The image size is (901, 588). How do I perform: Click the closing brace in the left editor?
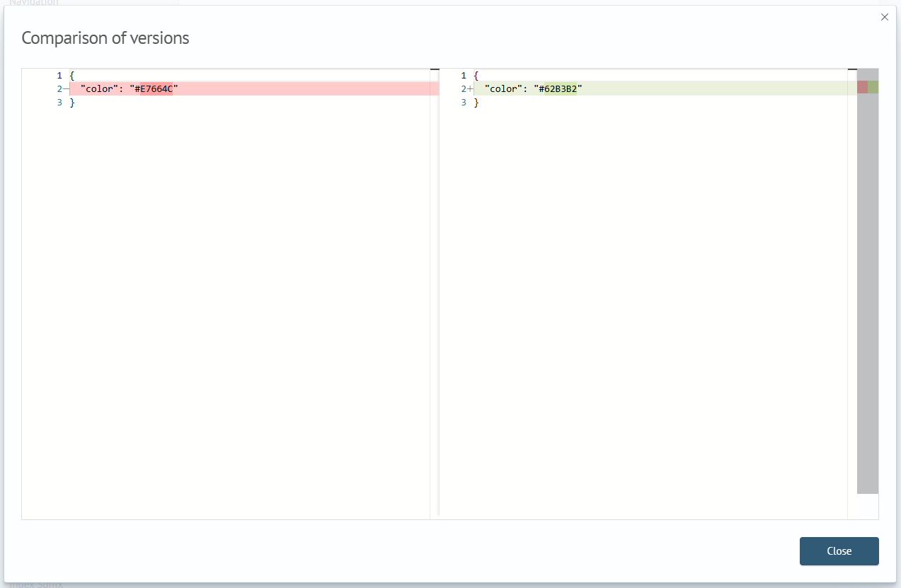point(72,103)
